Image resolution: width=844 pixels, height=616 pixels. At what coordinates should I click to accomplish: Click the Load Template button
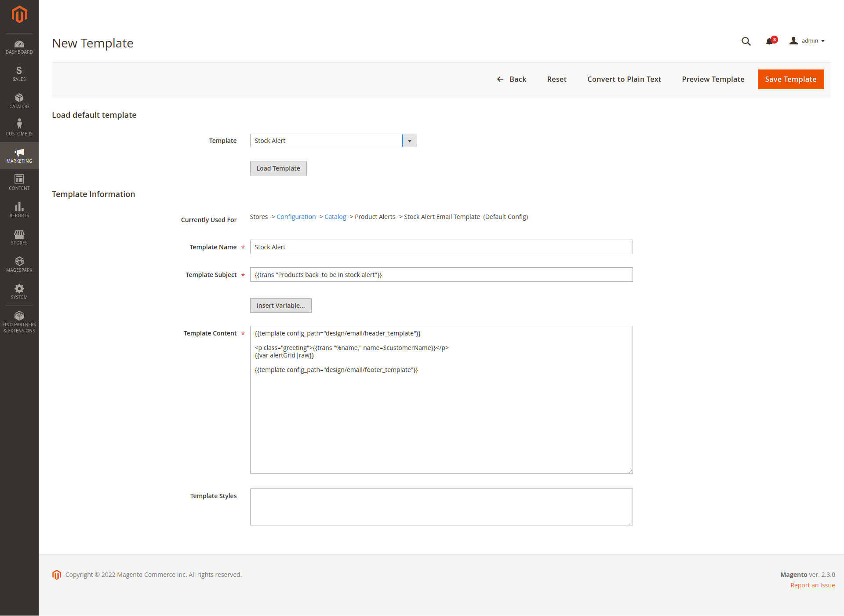click(278, 168)
